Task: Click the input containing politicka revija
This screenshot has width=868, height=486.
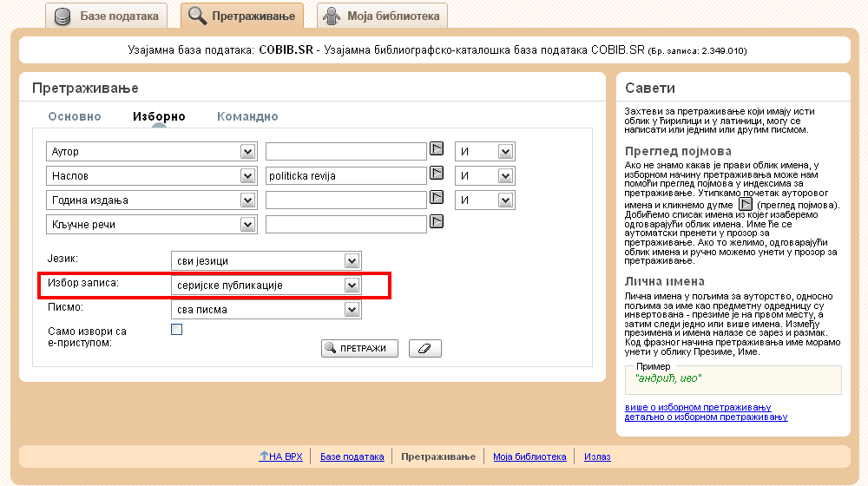Action: [346, 176]
